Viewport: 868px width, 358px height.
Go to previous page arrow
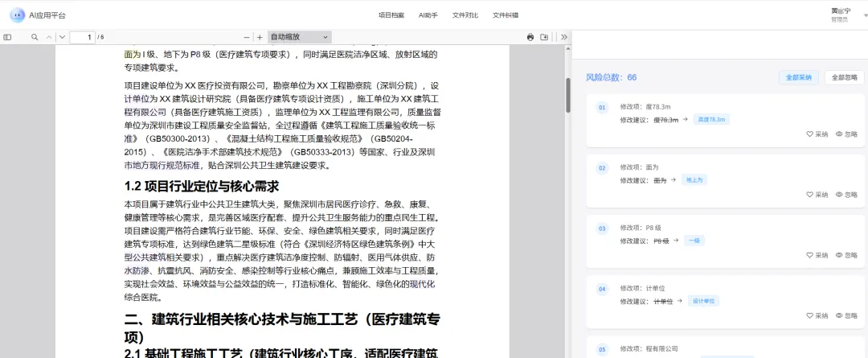point(49,37)
